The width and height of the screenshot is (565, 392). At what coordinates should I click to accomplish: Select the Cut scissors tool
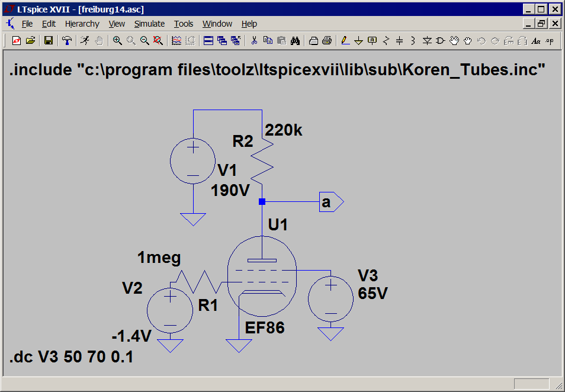tap(254, 41)
